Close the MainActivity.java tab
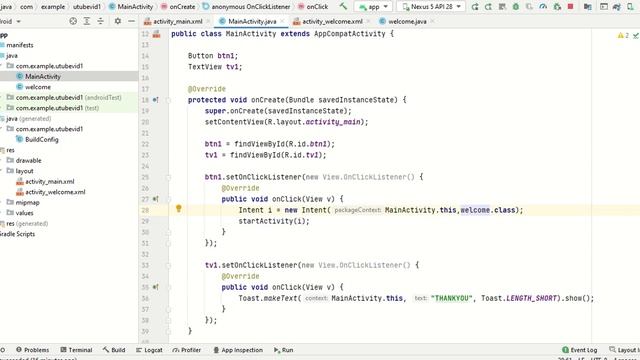This screenshot has width=640, height=360. tap(282, 21)
